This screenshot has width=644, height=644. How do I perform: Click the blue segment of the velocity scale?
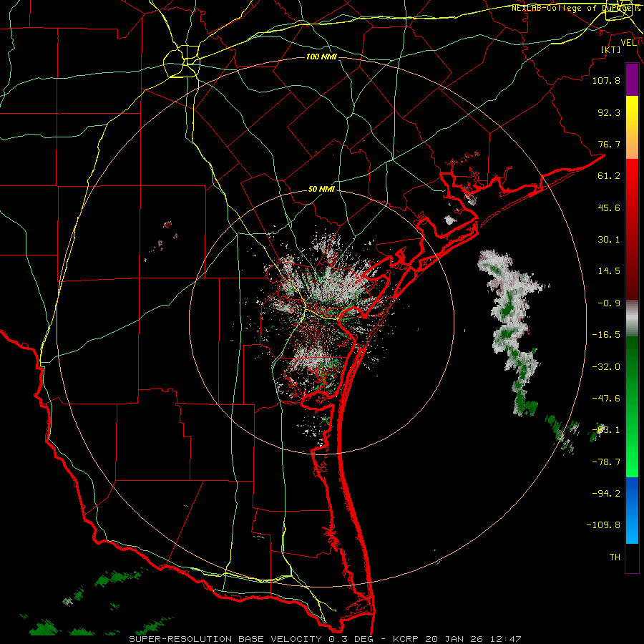click(632, 510)
